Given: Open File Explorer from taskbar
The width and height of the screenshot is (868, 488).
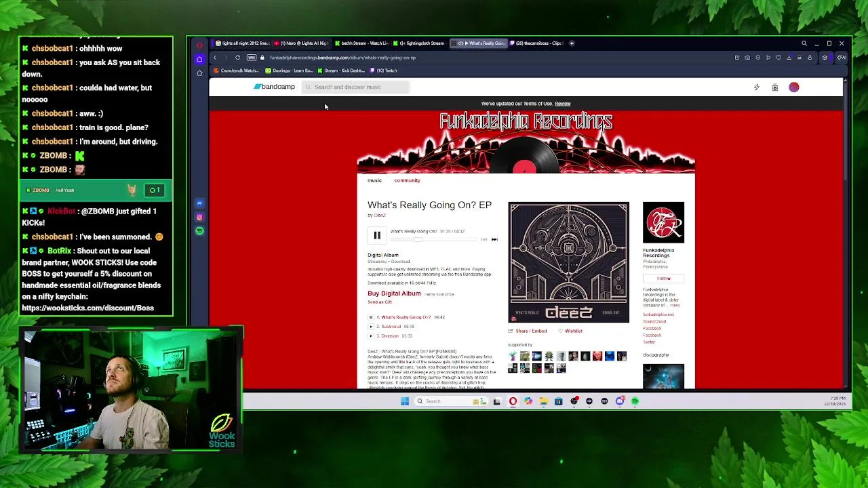Looking at the screenshot, I should [543, 401].
